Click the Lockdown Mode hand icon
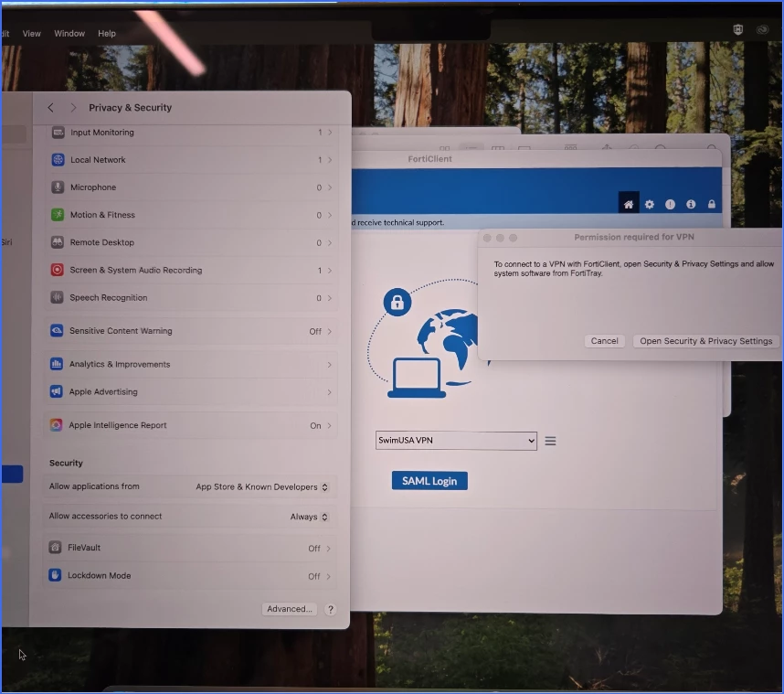The height and width of the screenshot is (694, 784). click(55, 575)
